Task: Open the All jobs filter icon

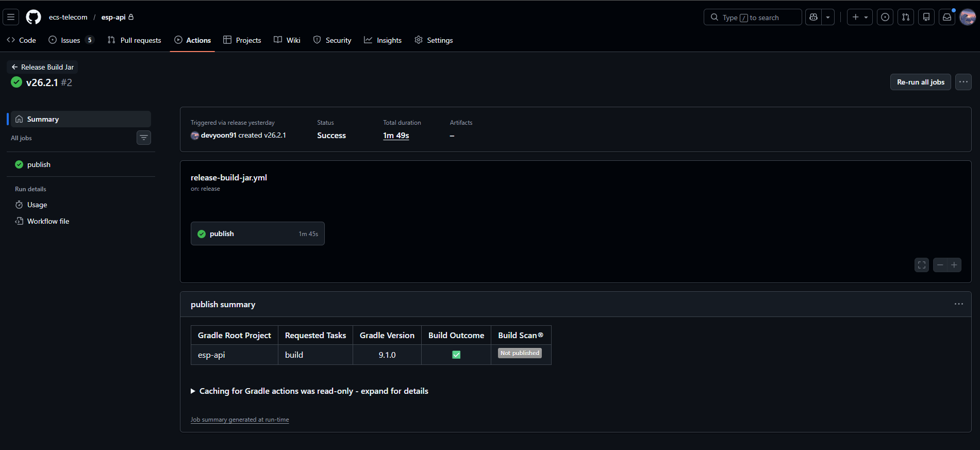Action: click(144, 138)
